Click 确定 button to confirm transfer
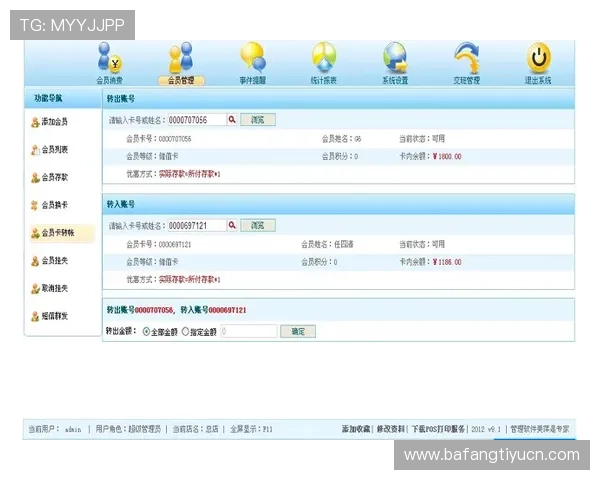This screenshot has width=600, height=480. [298, 331]
